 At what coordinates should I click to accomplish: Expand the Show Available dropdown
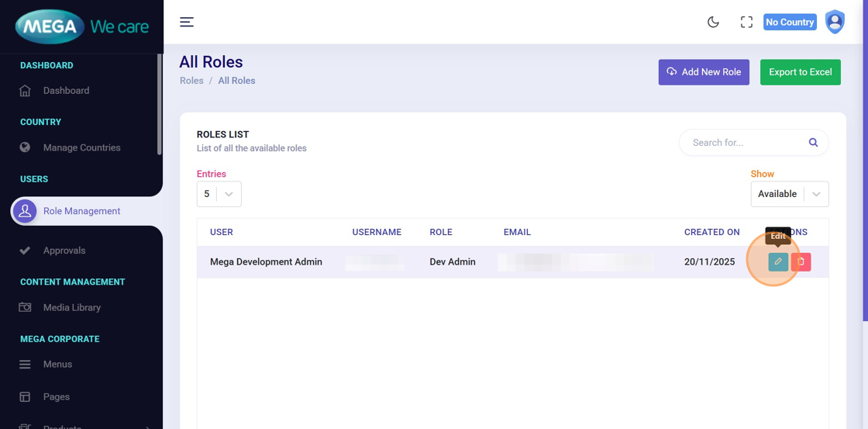click(x=789, y=194)
